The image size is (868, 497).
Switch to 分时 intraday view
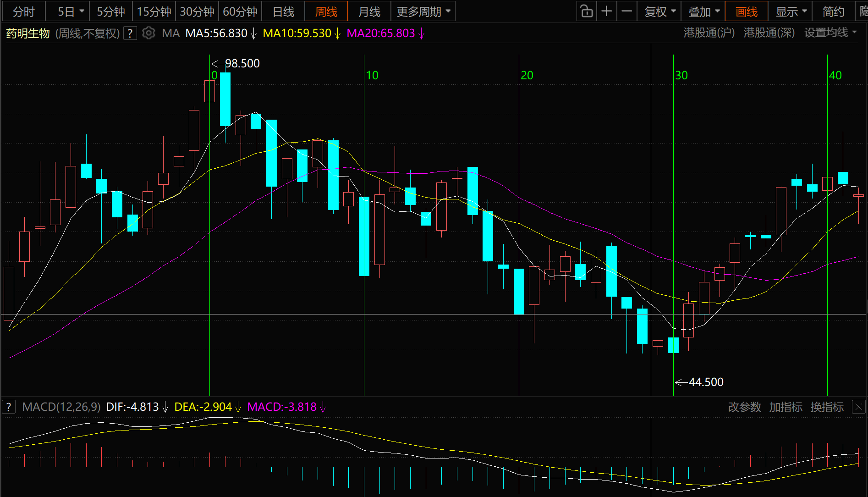point(24,11)
